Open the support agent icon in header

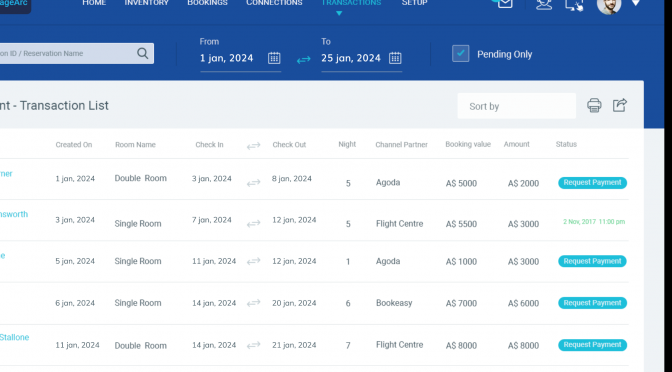point(544,4)
